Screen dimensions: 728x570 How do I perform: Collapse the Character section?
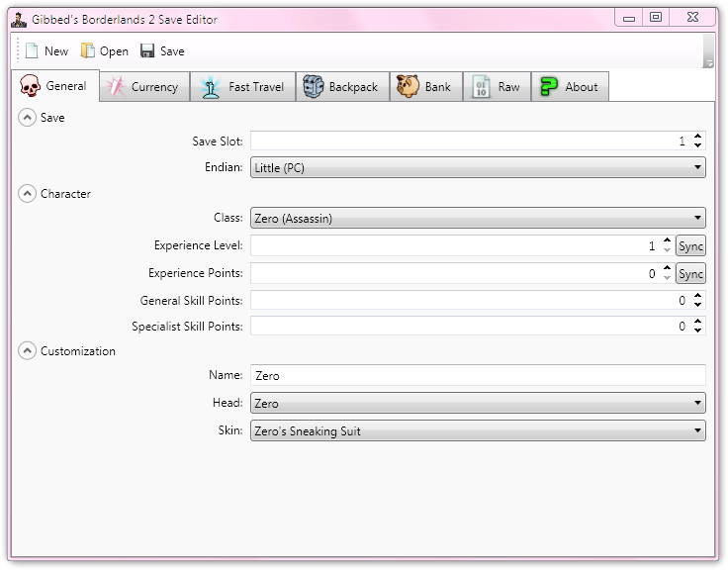pyautogui.click(x=27, y=193)
